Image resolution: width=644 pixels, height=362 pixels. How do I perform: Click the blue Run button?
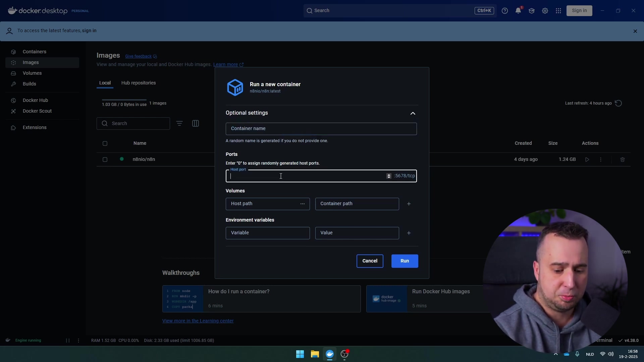405,261
